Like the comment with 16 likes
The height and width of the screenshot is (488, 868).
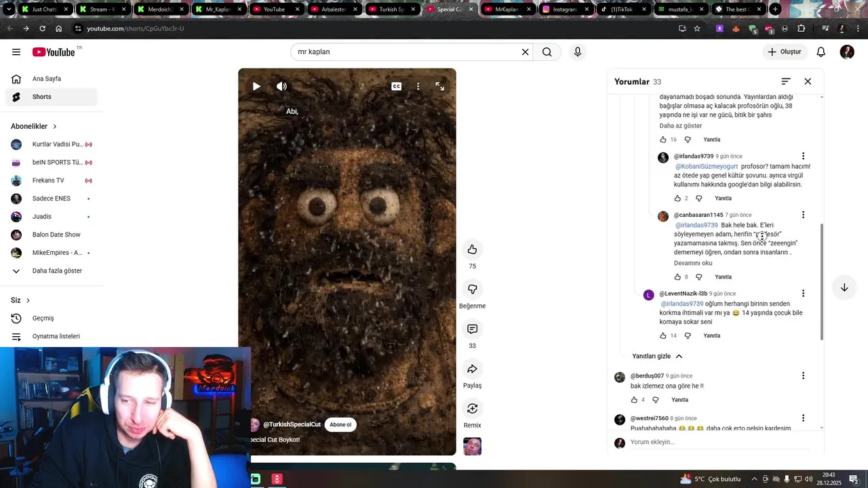coord(663,140)
